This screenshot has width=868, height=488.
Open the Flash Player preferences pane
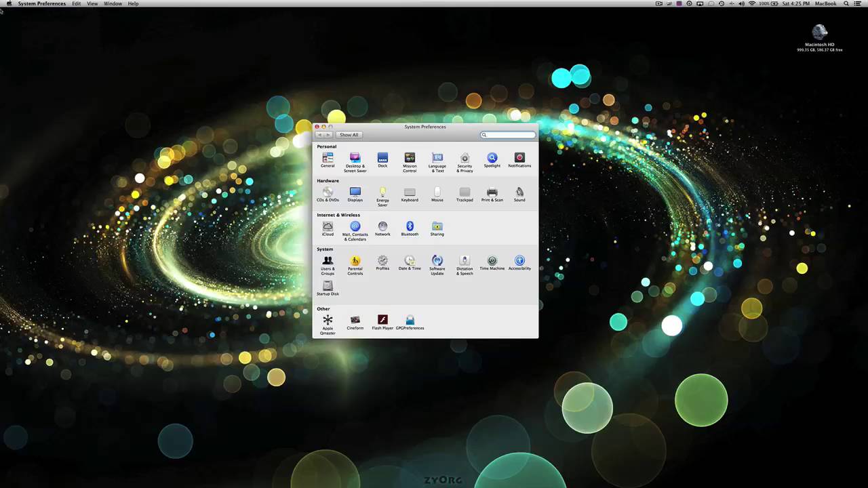coord(382,323)
